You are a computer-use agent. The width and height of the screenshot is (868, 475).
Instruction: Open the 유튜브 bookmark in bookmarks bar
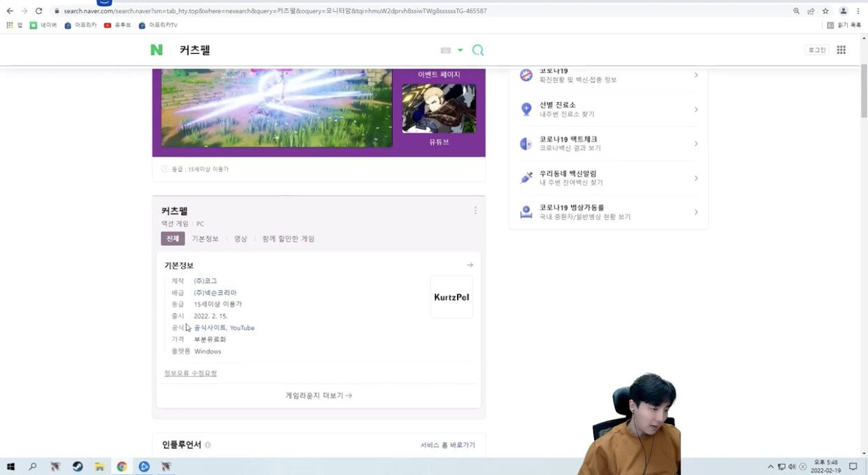click(x=117, y=25)
